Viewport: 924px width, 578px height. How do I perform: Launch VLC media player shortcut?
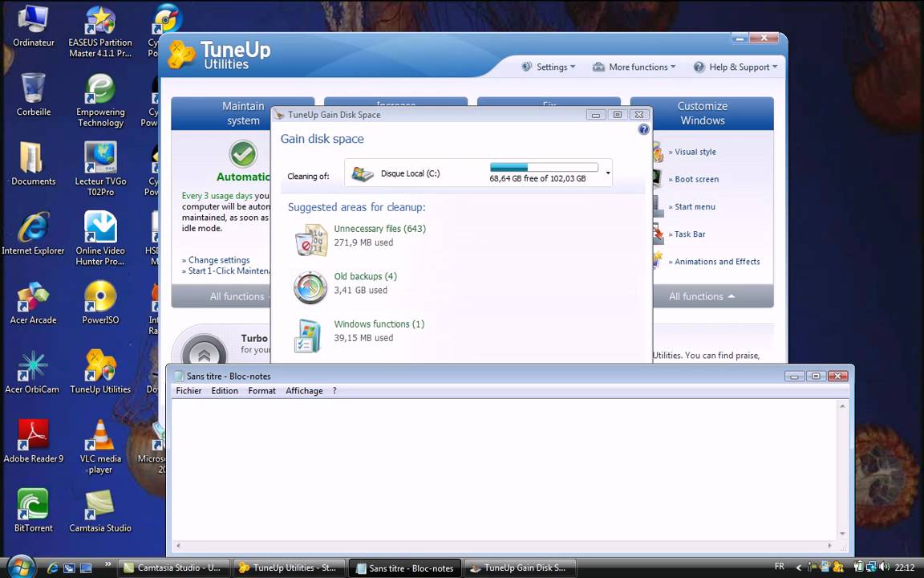[x=100, y=447]
